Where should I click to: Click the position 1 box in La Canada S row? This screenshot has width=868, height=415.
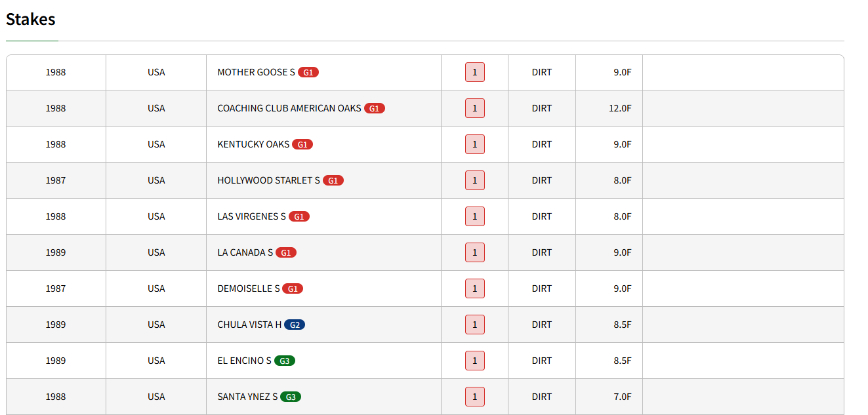(475, 252)
